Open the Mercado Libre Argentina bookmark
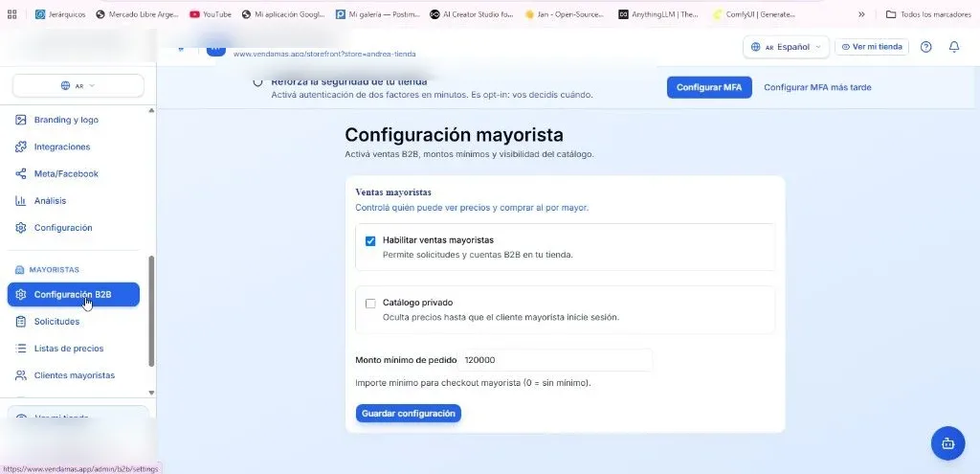 [138, 13]
